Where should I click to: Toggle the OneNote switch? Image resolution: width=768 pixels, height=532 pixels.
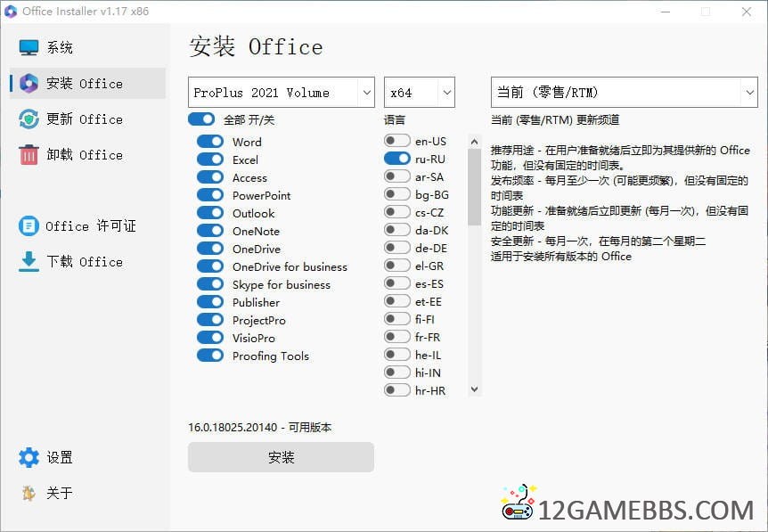210,231
